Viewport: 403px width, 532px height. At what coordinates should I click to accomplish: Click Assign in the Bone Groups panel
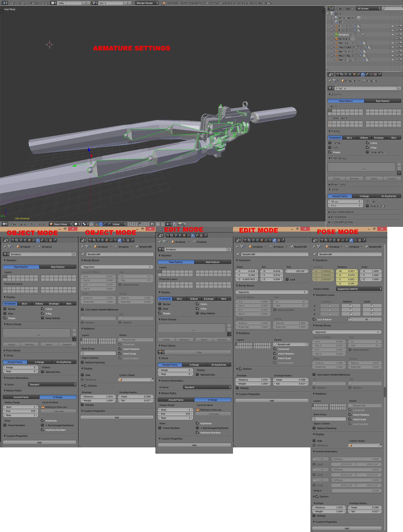tap(336, 178)
